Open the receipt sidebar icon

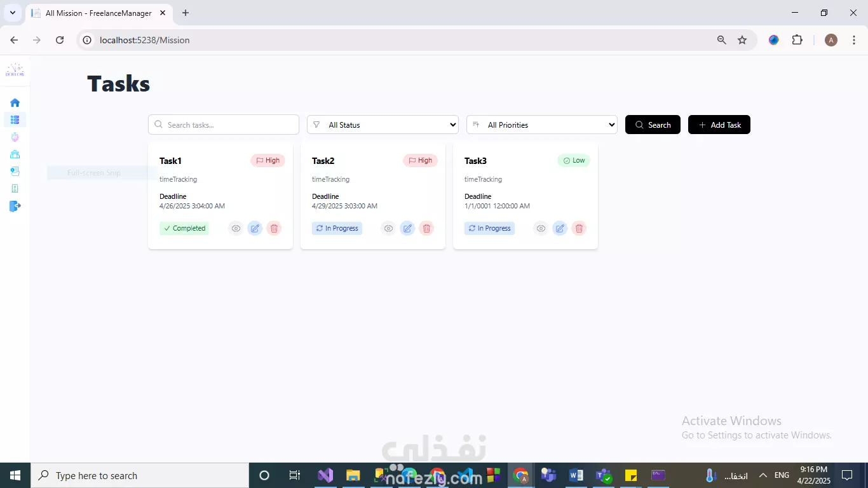pos(15,188)
